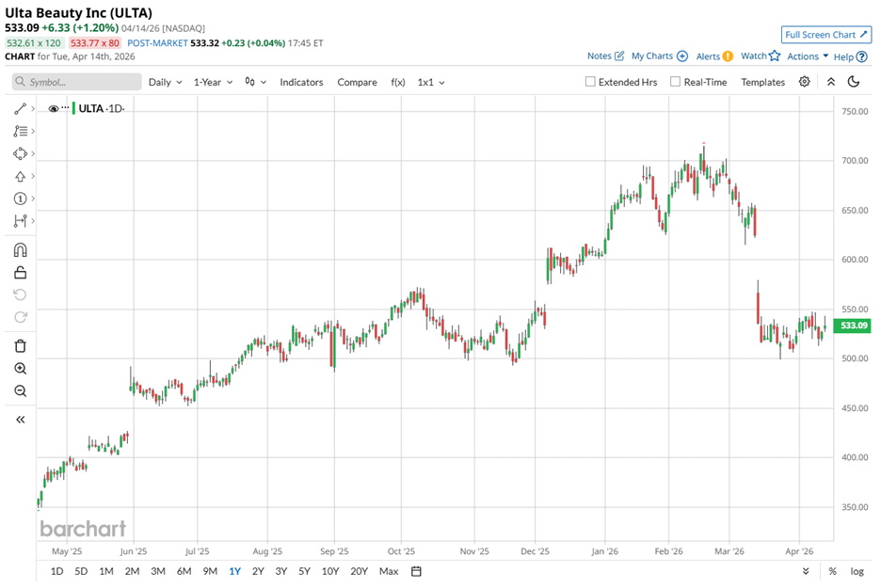This screenshot has width=881, height=588.
Task: Zoom out of the chart
Action: 20,391
